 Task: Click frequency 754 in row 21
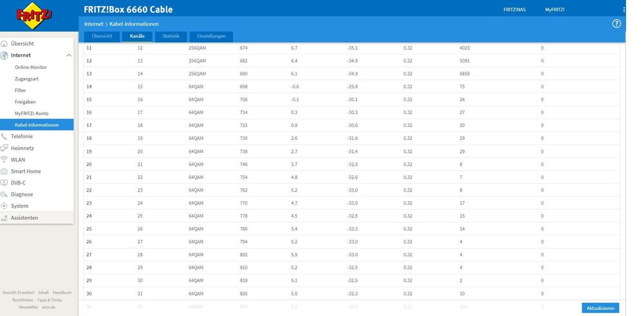click(x=244, y=177)
